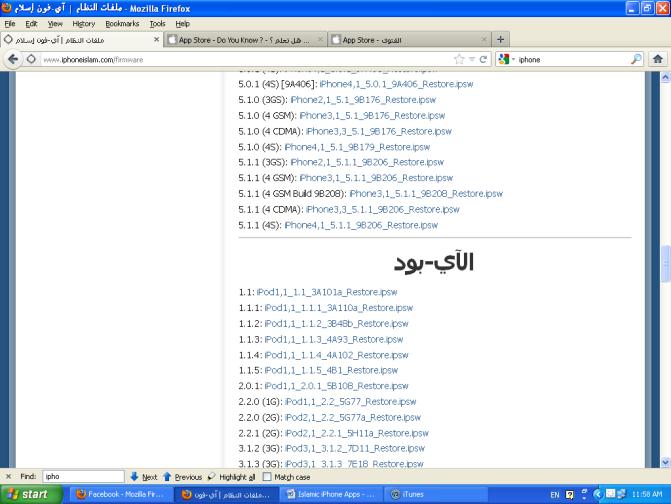Open a new tab with plus button
This screenshot has width=671, height=504.
click(500, 40)
